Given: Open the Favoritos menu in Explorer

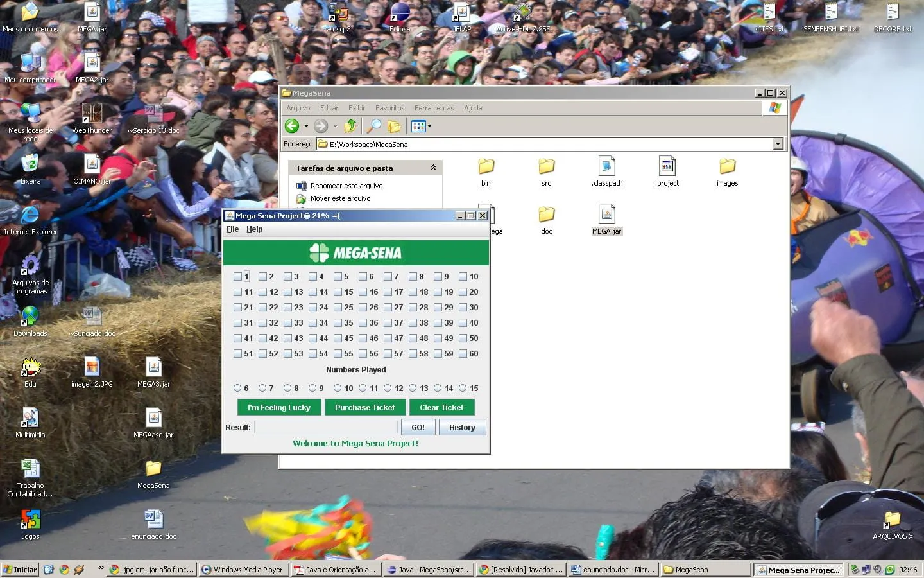Looking at the screenshot, I should [x=389, y=108].
